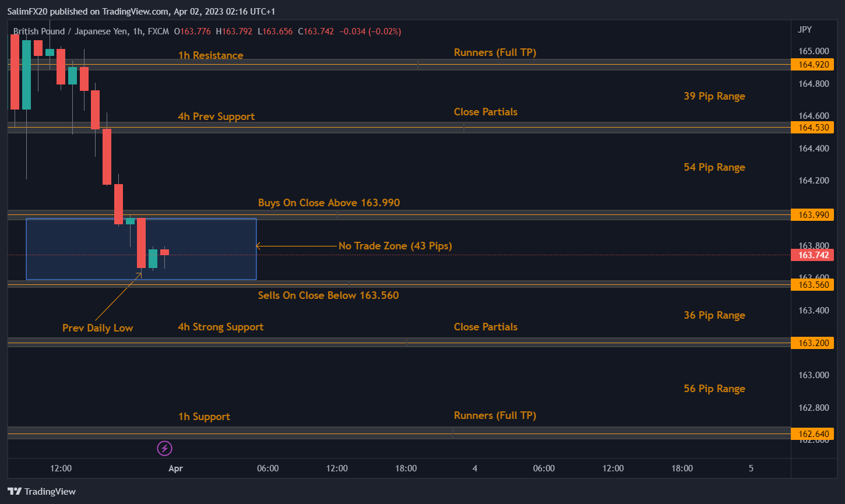The height and width of the screenshot is (504, 845).
Task: Click the 'Prev Daily Low' label
Action: tap(97, 328)
